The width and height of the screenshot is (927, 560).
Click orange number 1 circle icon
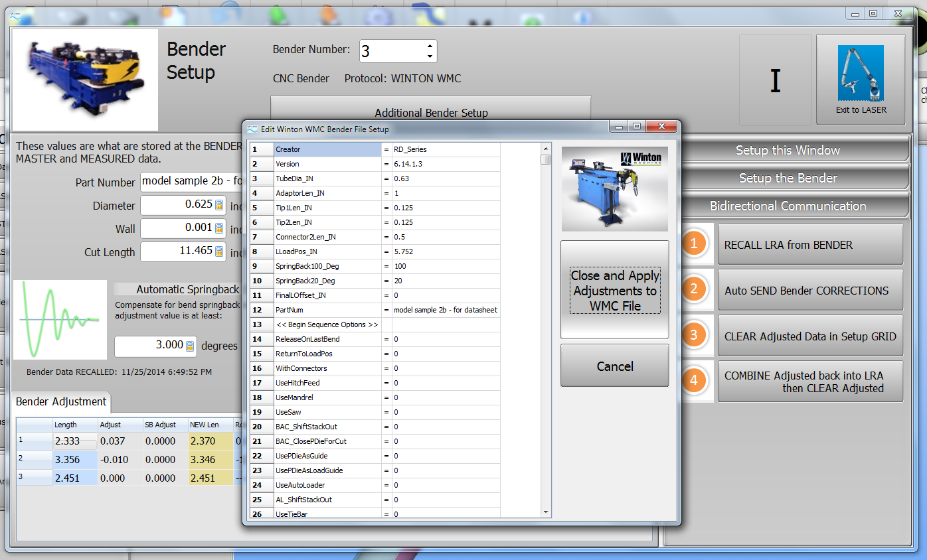[x=694, y=244]
